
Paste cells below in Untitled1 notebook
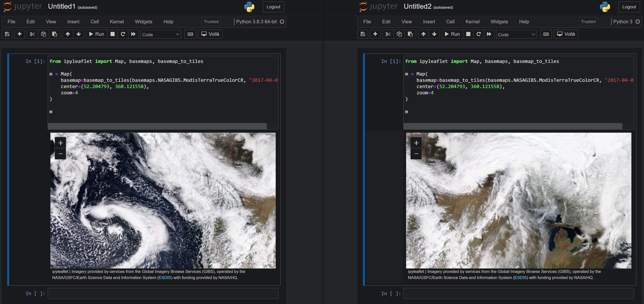54,34
